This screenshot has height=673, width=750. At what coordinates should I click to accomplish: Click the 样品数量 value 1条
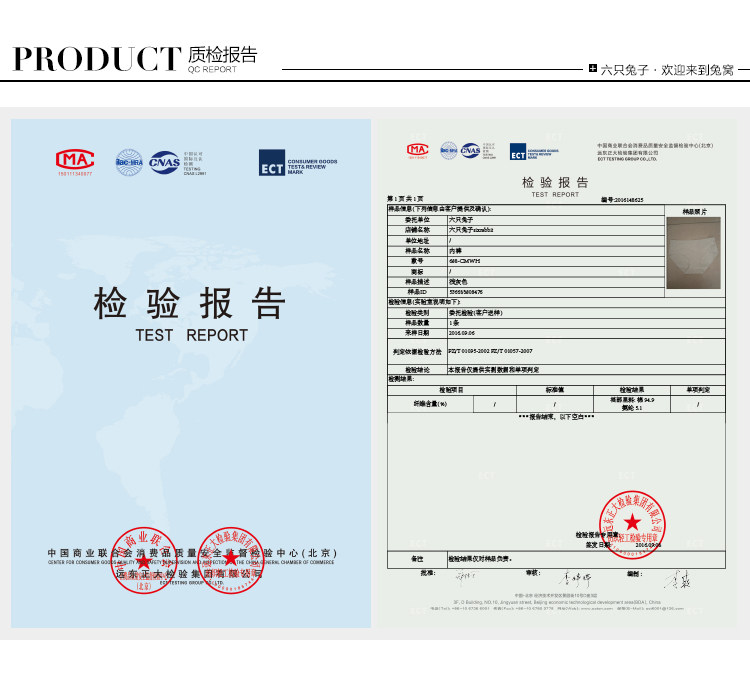(454, 323)
